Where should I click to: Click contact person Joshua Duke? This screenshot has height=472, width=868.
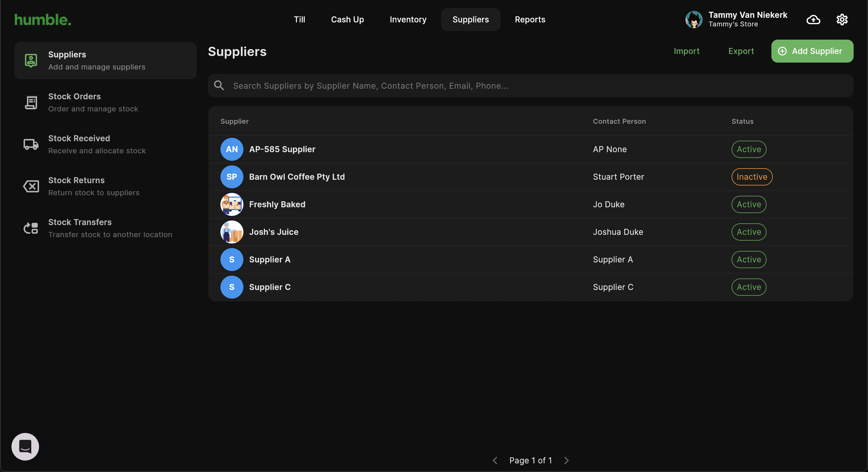tap(618, 232)
